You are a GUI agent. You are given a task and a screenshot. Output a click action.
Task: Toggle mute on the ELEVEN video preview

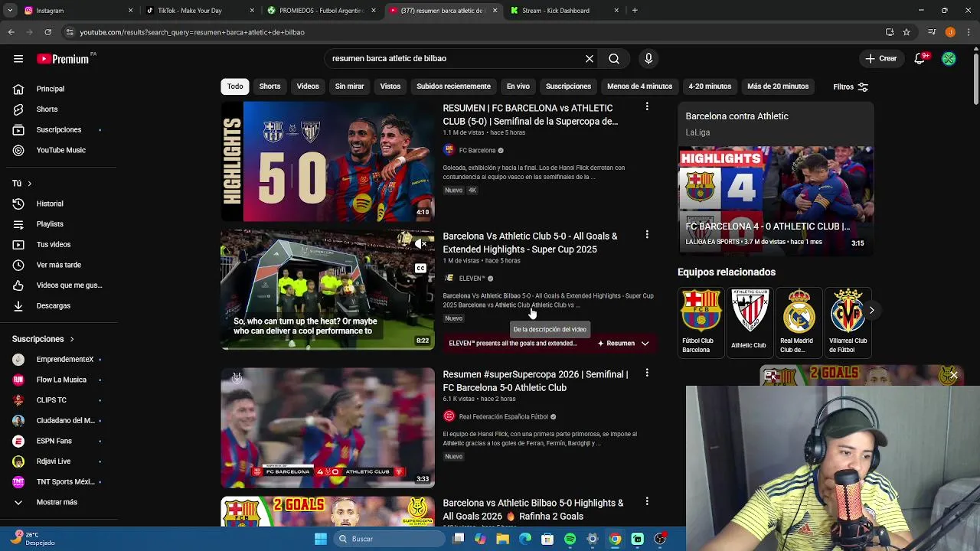(420, 243)
